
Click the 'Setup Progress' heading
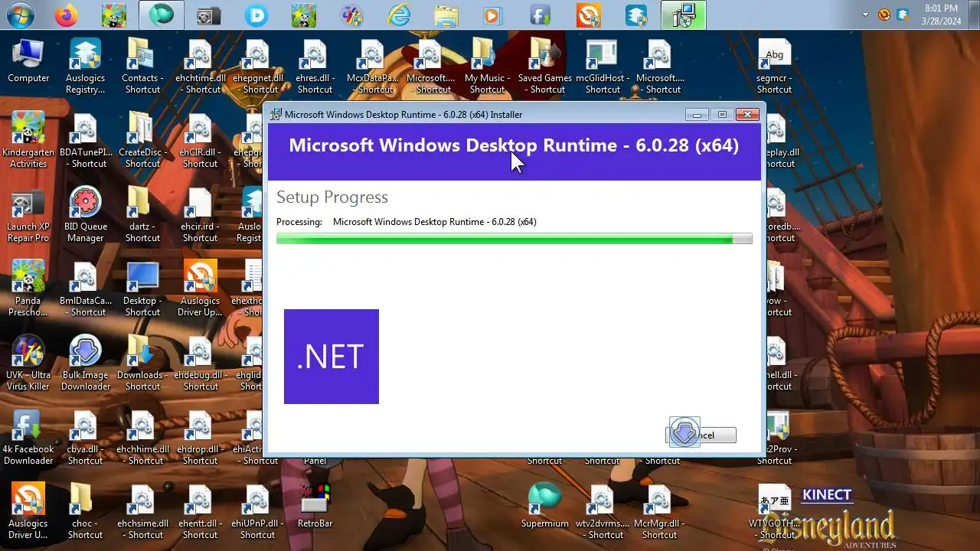(x=332, y=197)
